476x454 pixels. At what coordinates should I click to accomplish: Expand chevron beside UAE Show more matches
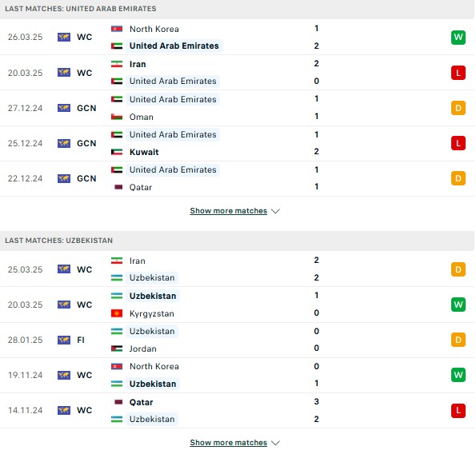click(x=275, y=211)
